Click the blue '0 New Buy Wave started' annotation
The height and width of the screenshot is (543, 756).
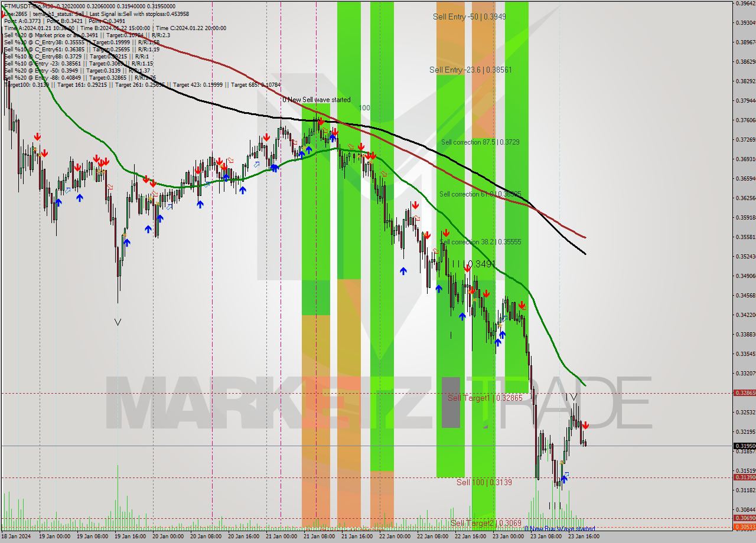(x=561, y=529)
